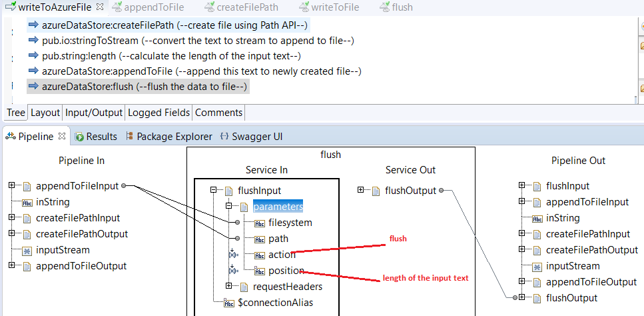The width and height of the screenshot is (644, 316).
Task: Click the Abc string icon of $connectionAlias
Action: (229, 303)
